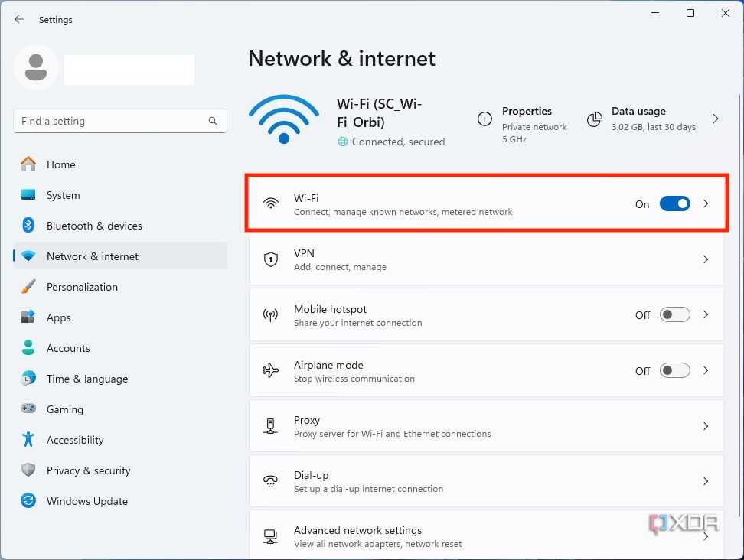Open Mobile hotspot details chevron
This screenshot has height=560, width=744.
[x=706, y=315]
